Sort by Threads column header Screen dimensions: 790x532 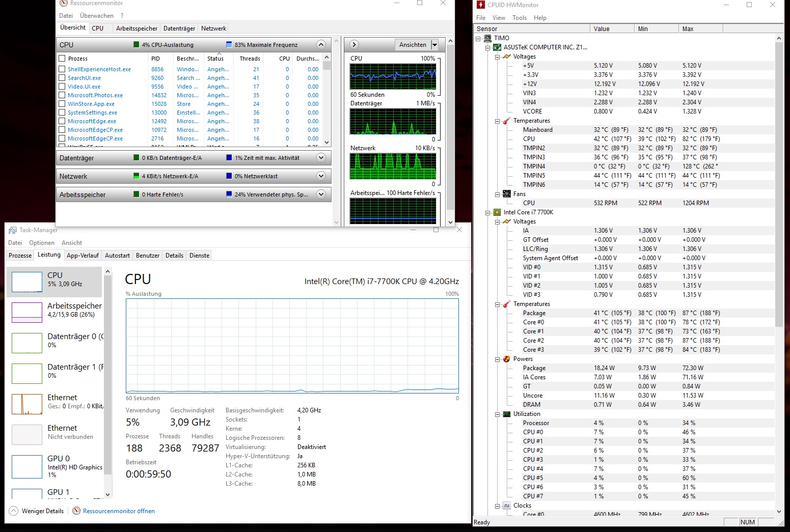pos(250,59)
